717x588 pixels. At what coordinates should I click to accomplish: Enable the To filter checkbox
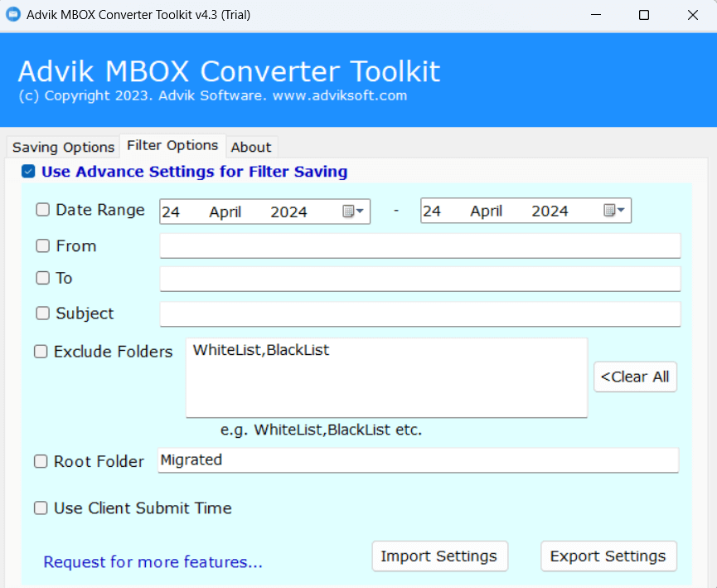42,278
